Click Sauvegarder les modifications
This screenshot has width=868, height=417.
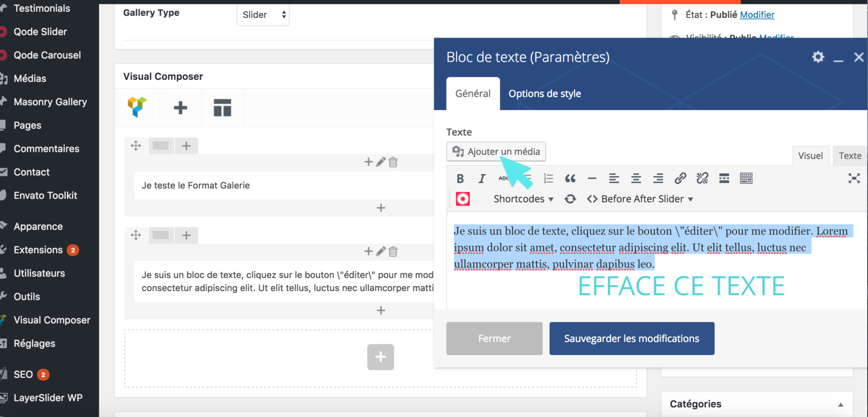(631, 338)
